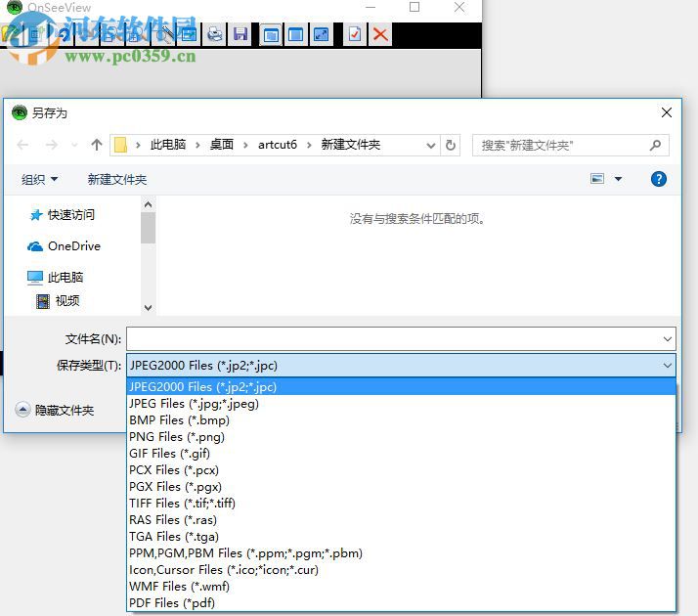Image resolution: width=698 pixels, height=616 pixels.
Task: Click the 新建文件夹 button
Action: click(x=117, y=179)
